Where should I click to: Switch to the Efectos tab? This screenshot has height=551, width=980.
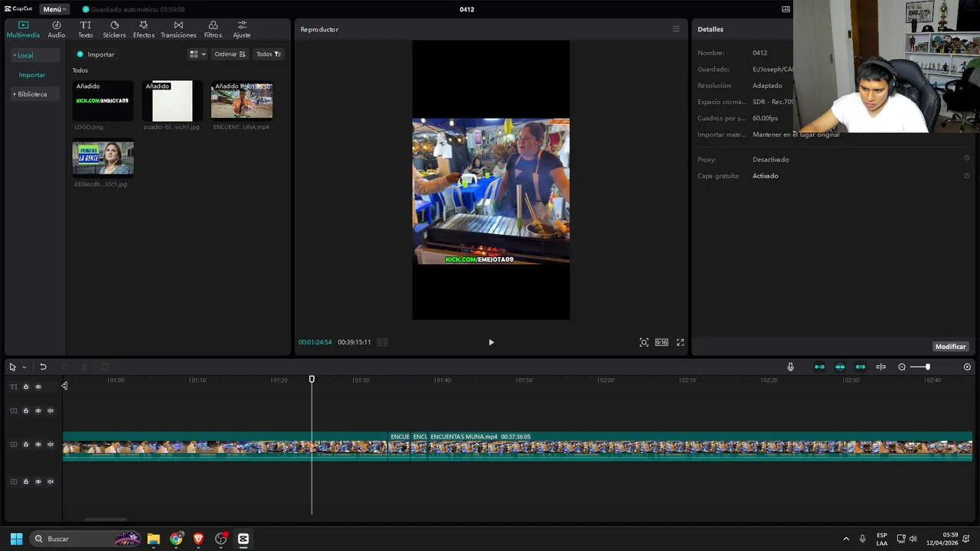pos(143,30)
